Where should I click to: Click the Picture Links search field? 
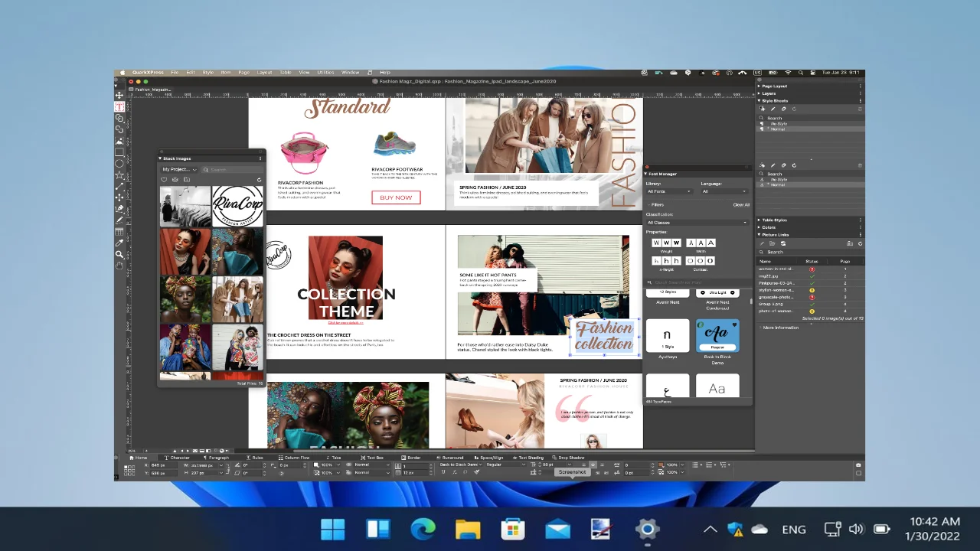pyautogui.click(x=809, y=252)
